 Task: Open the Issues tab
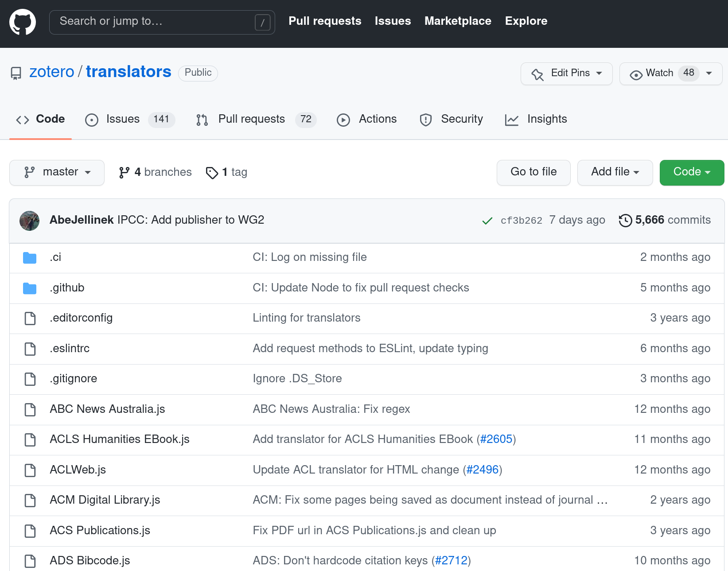click(x=130, y=119)
